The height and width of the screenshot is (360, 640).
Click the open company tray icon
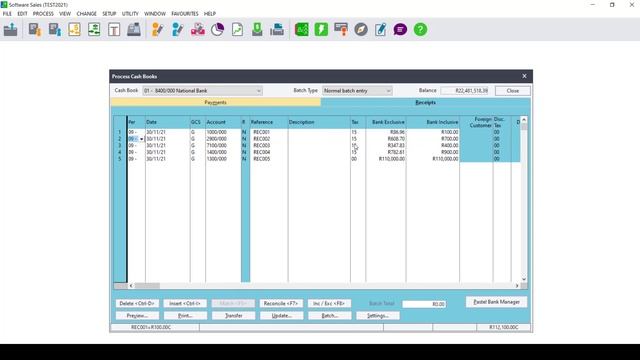pos(11,29)
